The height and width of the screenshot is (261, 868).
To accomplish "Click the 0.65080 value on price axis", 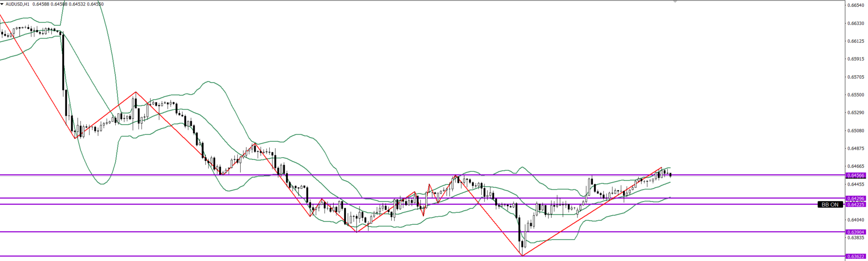I will coord(855,130).
